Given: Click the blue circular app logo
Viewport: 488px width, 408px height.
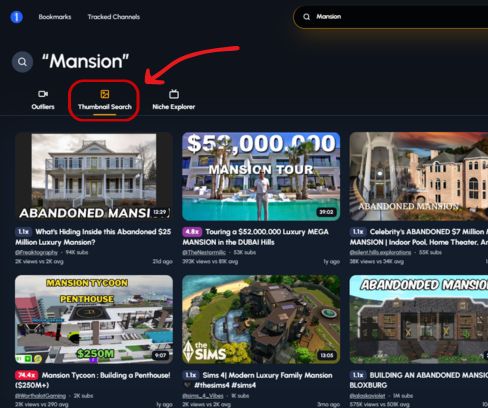Looking at the screenshot, I should click(x=16, y=17).
